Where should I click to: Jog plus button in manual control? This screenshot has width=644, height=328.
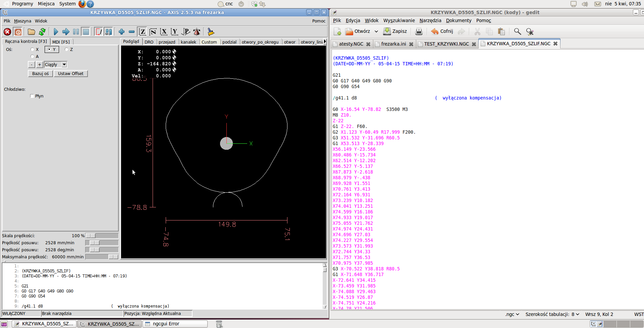click(x=40, y=65)
